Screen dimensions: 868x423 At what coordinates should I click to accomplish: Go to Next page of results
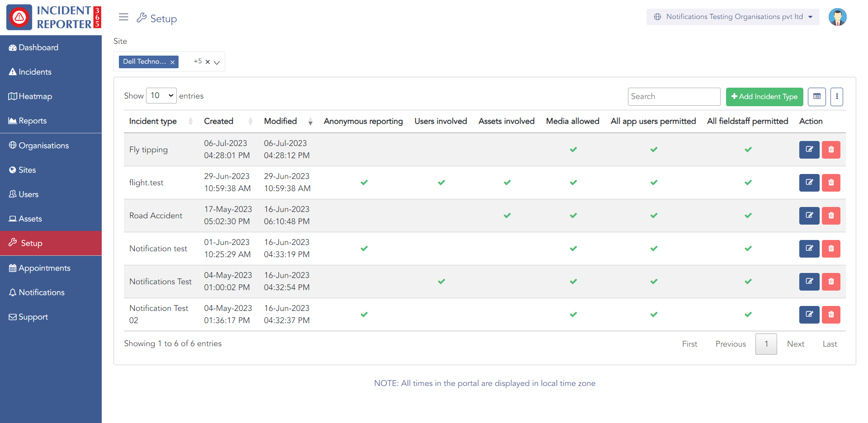point(795,344)
